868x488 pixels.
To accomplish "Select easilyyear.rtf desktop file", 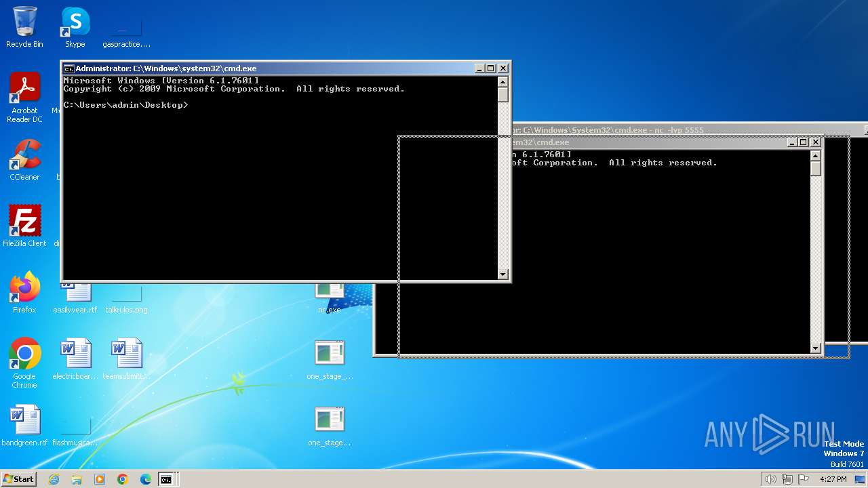I will click(75, 299).
